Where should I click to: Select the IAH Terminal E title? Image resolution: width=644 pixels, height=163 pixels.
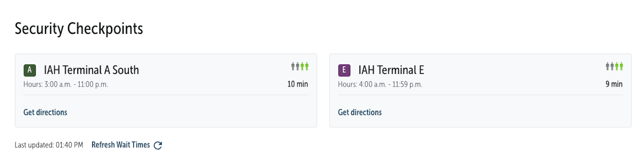(x=391, y=70)
